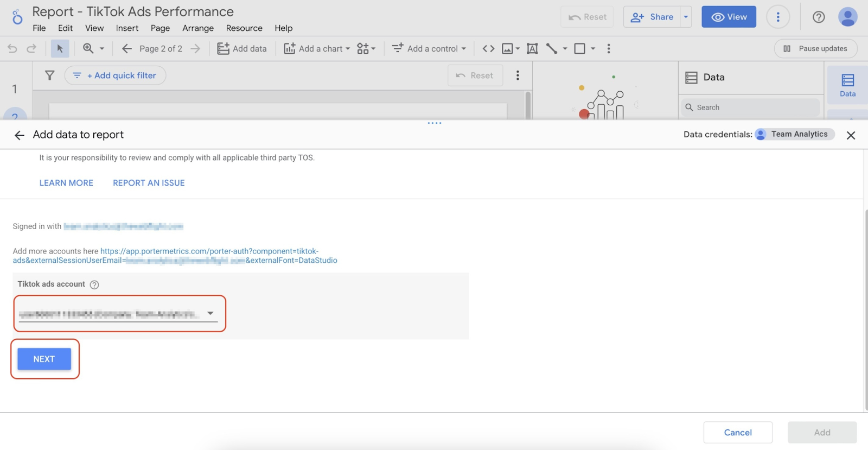Go to previous page arrow

pos(126,48)
